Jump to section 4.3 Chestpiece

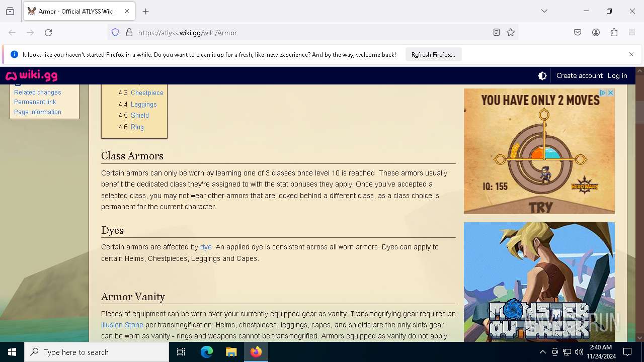tap(147, 93)
